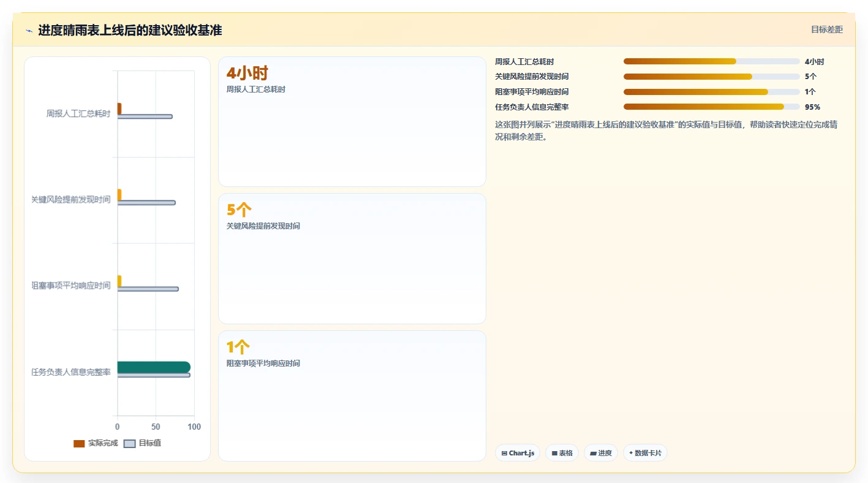The width and height of the screenshot is (868, 483).
Task: Click the 任务负责人信息完整率 chart axis label
Action: [x=71, y=372]
